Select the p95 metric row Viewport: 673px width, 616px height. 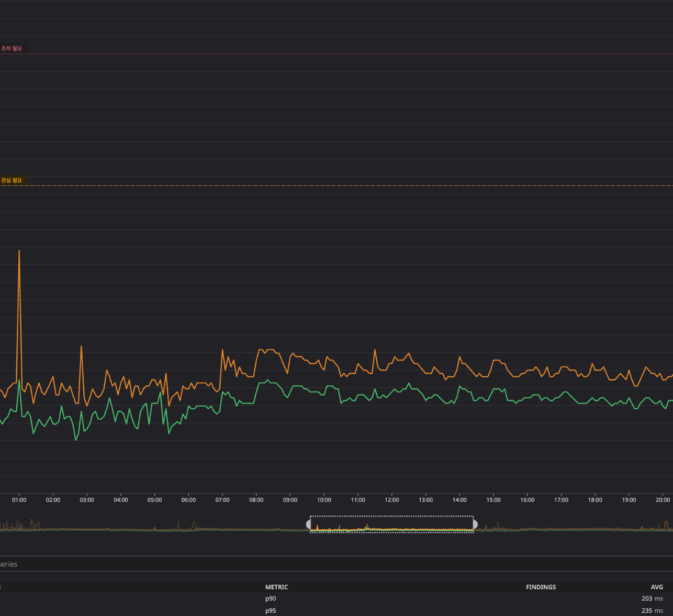coord(271,611)
